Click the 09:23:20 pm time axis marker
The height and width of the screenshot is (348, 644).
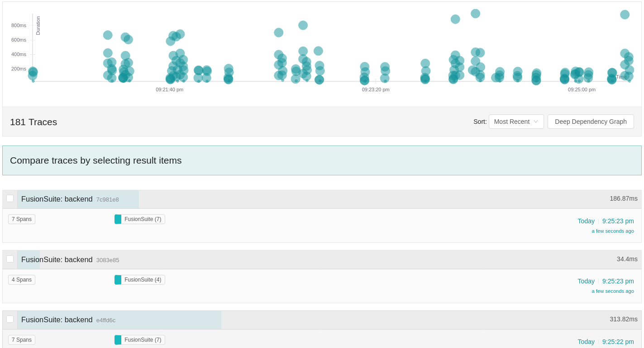click(x=376, y=89)
